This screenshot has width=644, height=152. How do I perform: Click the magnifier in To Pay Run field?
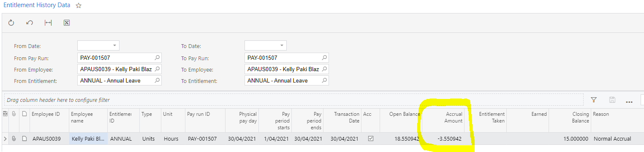324,58
